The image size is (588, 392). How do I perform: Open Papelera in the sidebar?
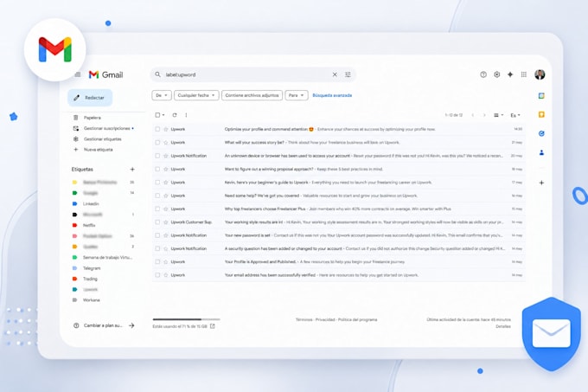(x=93, y=118)
